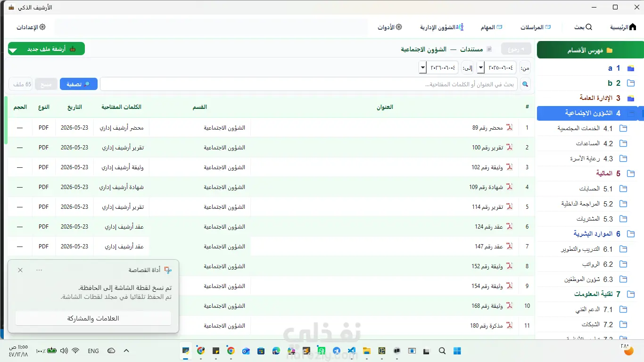Click the تصفية filter button
Viewport: 644px width, 362px height.
pyautogui.click(x=79, y=84)
